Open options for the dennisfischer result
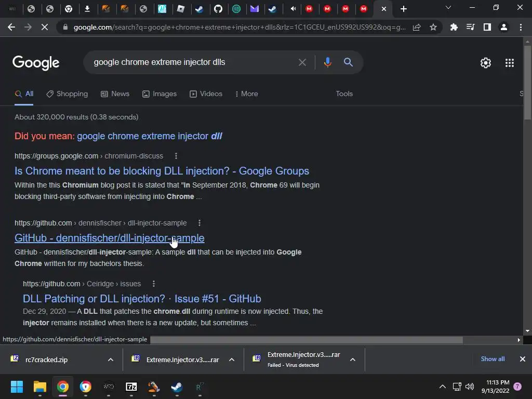This screenshot has height=399, width=532. 199,223
